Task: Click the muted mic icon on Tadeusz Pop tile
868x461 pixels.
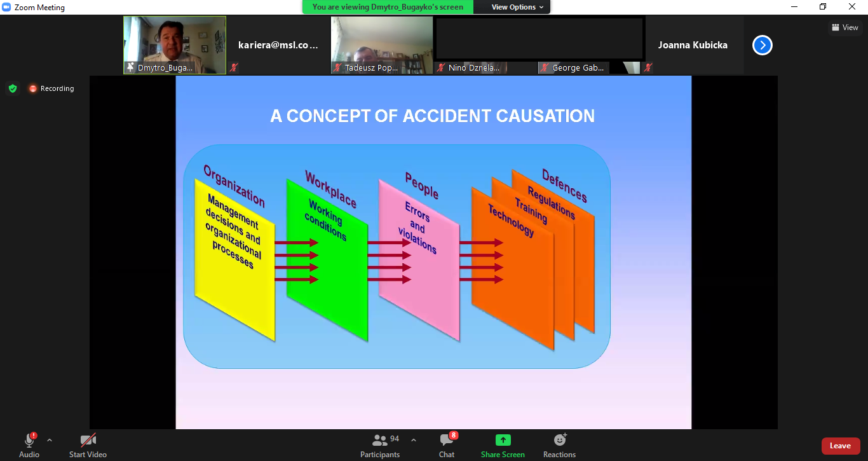Action: pos(338,67)
